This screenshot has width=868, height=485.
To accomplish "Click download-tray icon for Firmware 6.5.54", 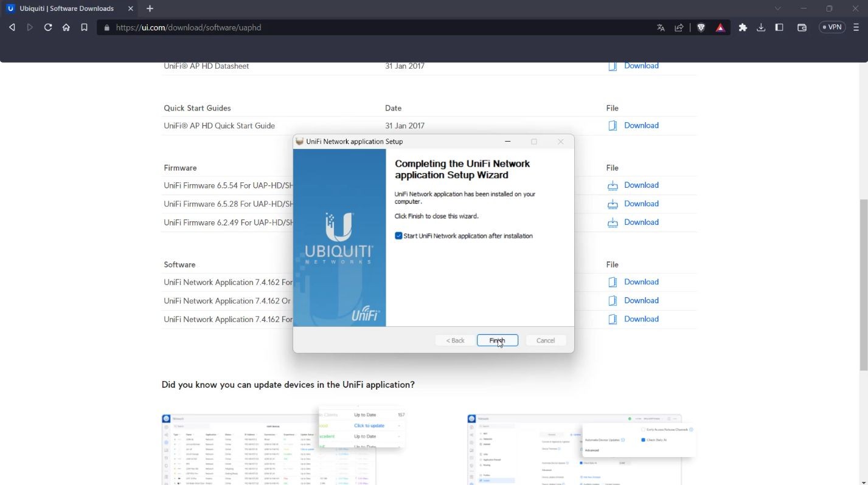I will [x=613, y=185].
